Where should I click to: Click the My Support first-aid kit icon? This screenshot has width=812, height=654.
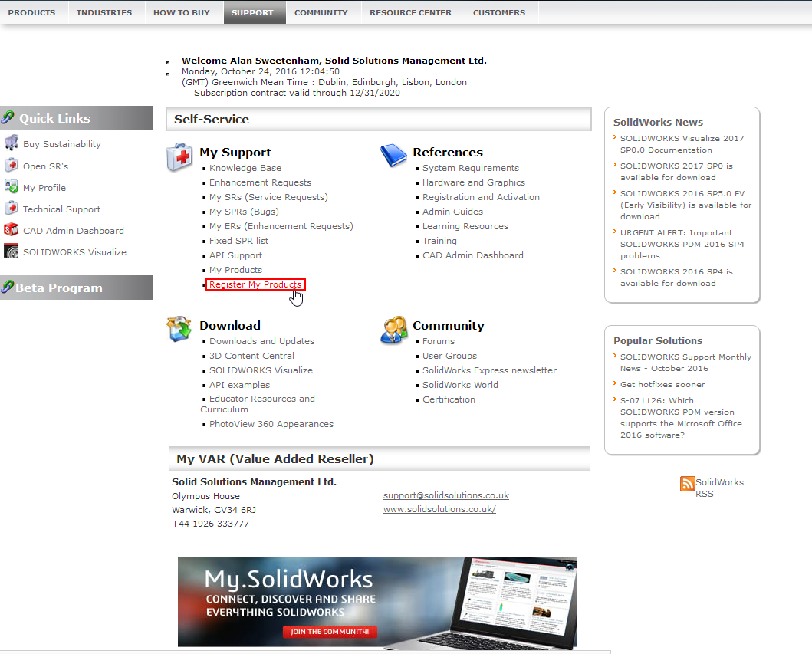click(x=180, y=156)
